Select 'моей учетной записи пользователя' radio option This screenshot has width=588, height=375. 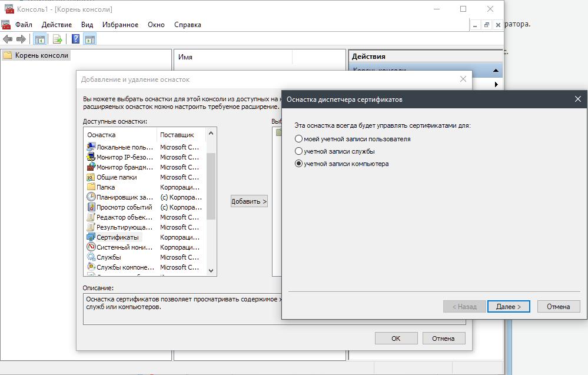pos(299,139)
